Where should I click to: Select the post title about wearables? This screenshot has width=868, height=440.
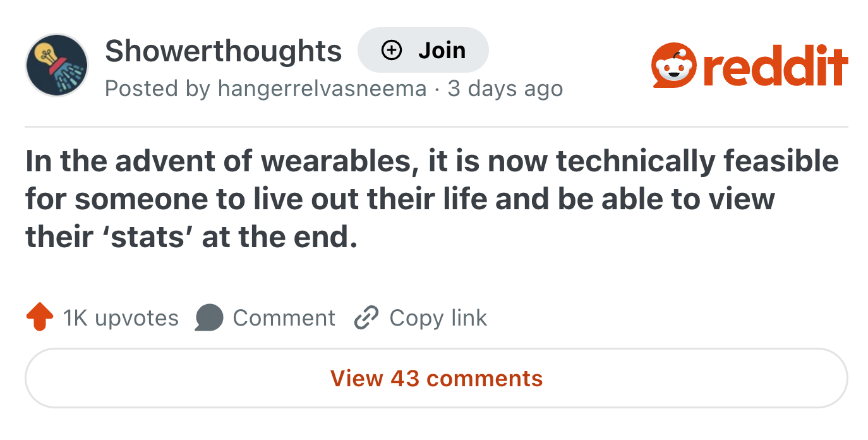pyautogui.click(x=431, y=198)
